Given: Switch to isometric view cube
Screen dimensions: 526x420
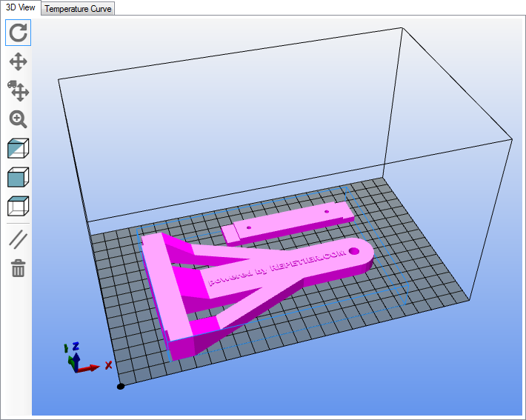Looking at the screenshot, I should click(18, 148).
